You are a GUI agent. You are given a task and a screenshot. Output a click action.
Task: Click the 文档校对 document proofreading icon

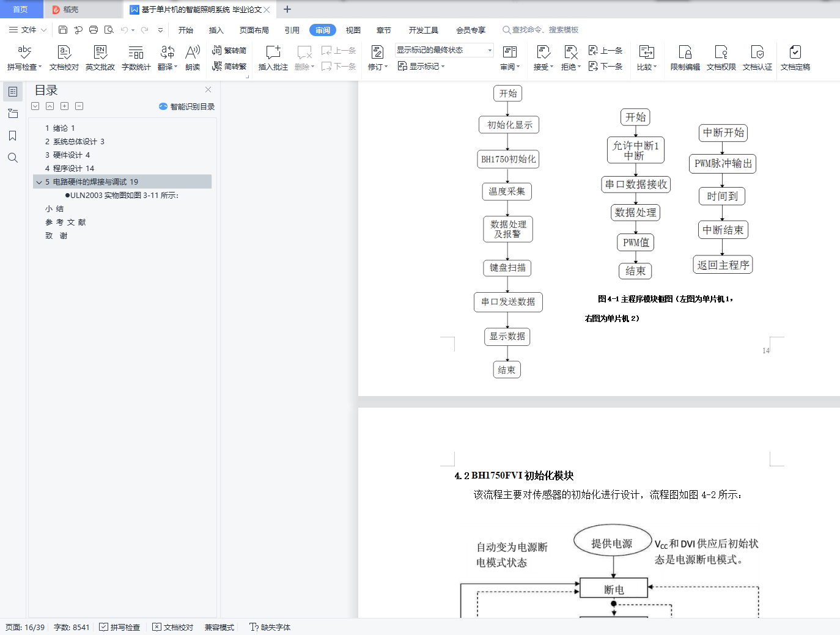[64, 58]
